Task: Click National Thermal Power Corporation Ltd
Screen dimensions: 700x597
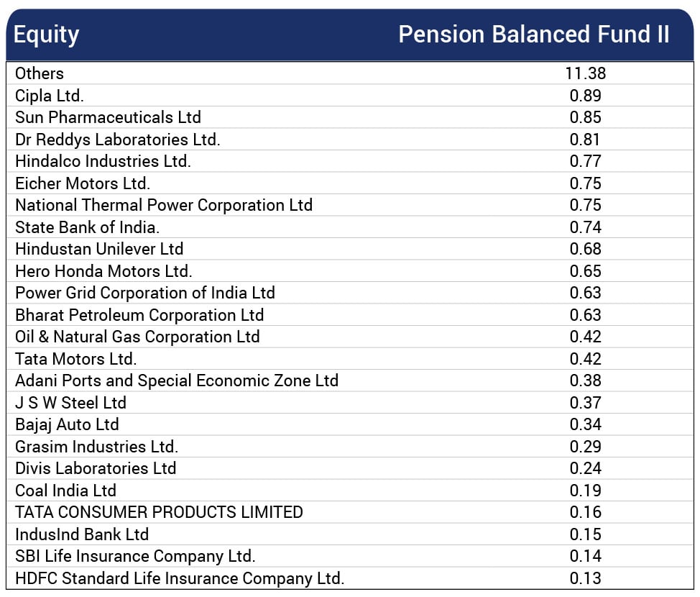Action: (164, 205)
